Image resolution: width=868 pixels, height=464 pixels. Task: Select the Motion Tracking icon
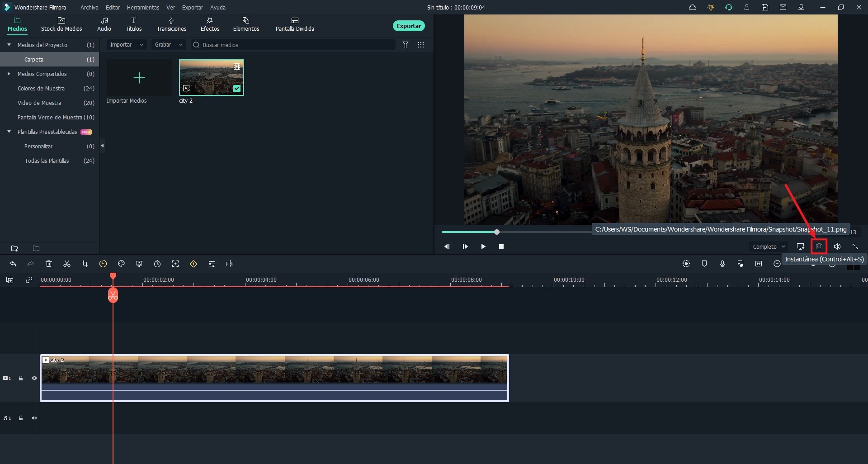175,264
